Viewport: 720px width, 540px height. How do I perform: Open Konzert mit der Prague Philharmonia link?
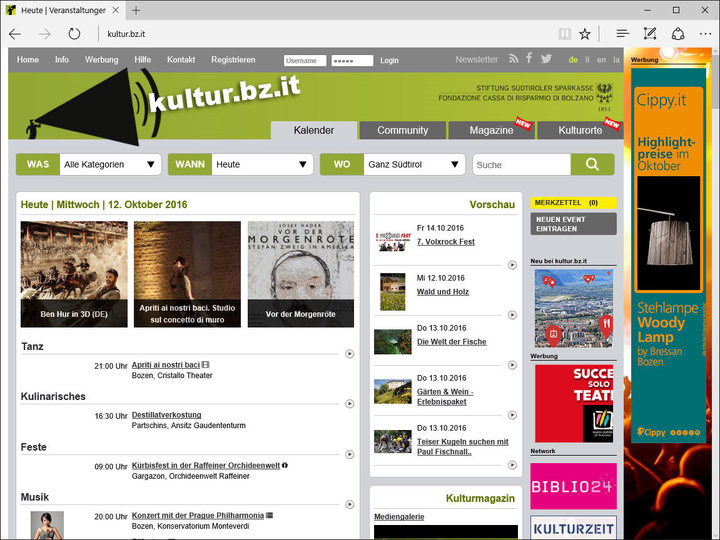pyautogui.click(x=198, y=515)
